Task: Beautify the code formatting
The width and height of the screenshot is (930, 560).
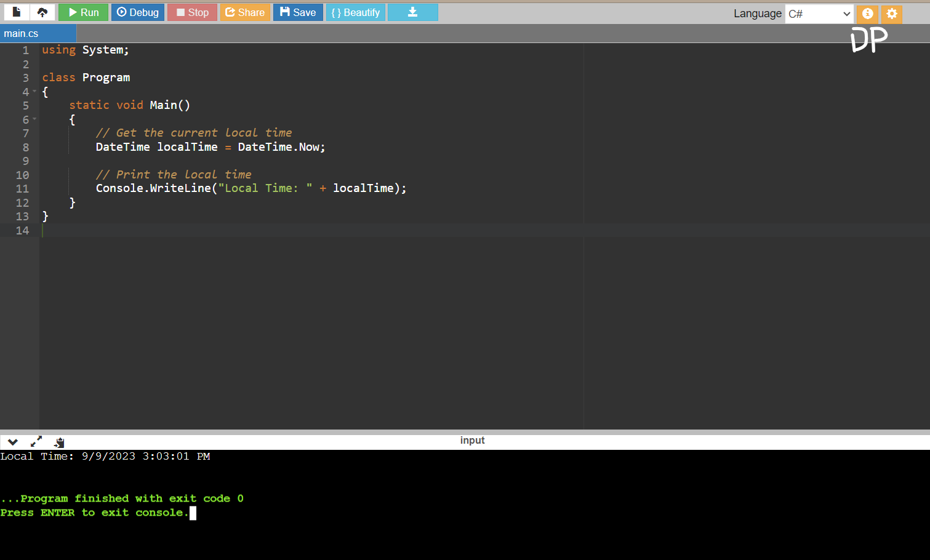Action: (355, 12)
